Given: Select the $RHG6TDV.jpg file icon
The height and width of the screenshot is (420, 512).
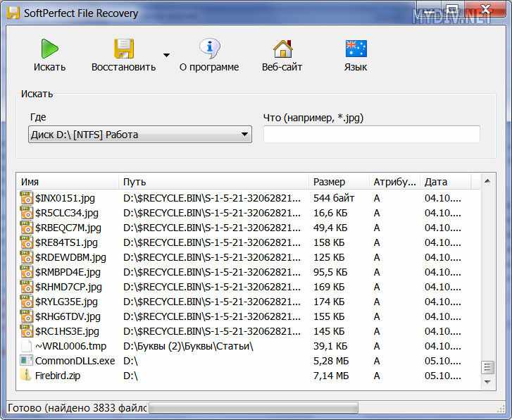Looking at the screenshot, I should click(27, 316).
